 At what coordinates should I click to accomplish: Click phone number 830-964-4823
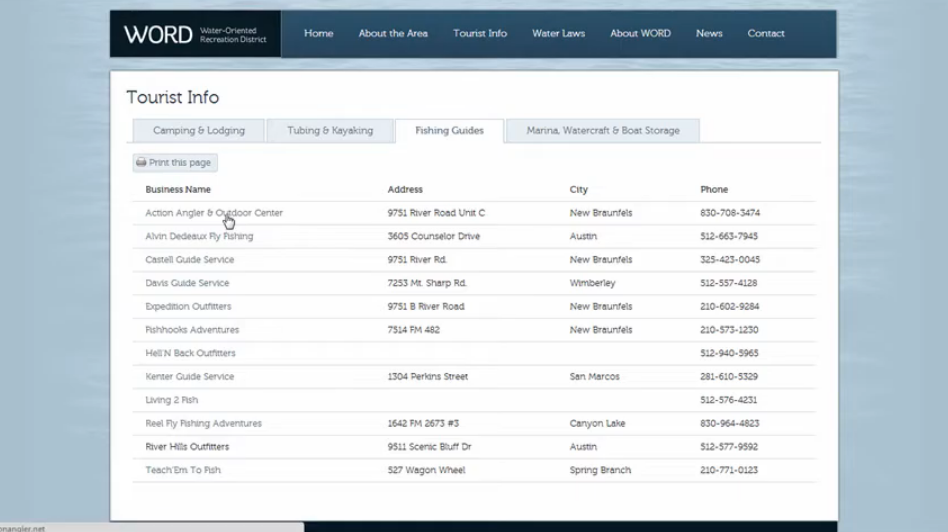tap(730, 424)
